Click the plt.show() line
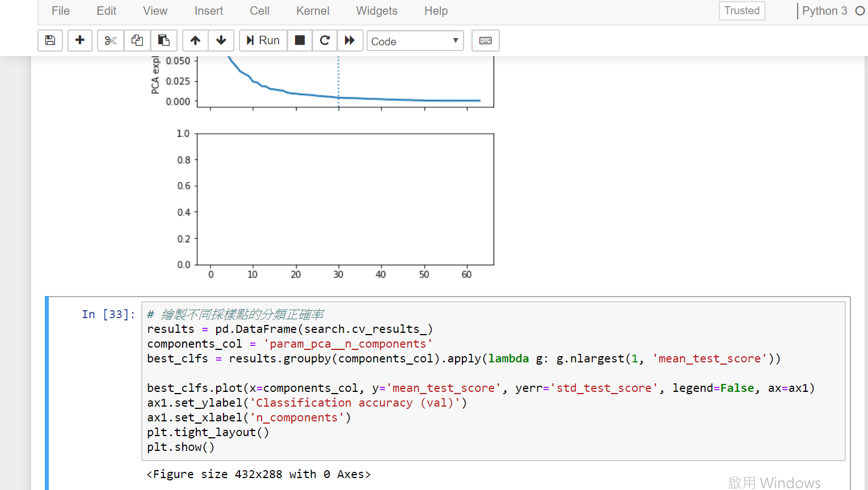The width and height of the screenshot is (868, 490). pyautogui.click(x=181, y=447)
